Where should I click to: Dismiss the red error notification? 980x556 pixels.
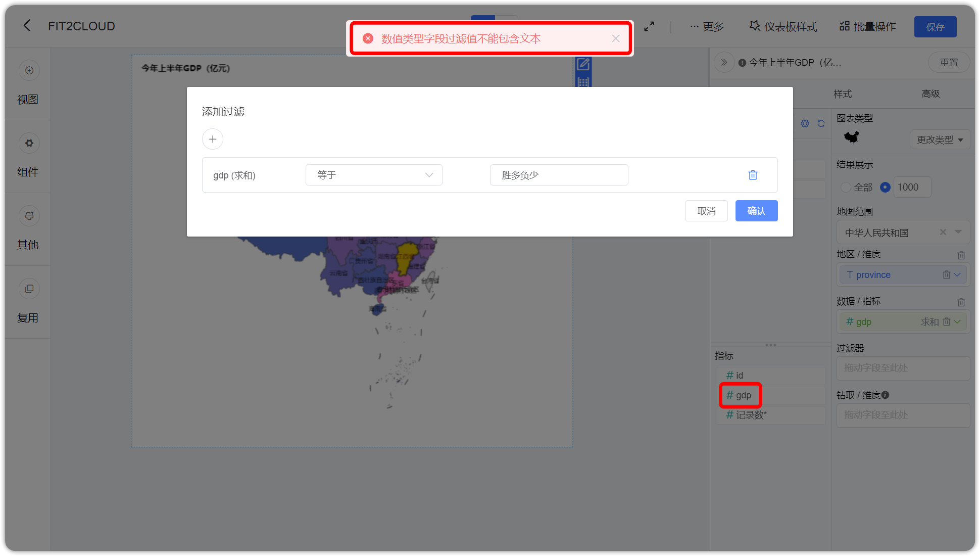[615, 38]
